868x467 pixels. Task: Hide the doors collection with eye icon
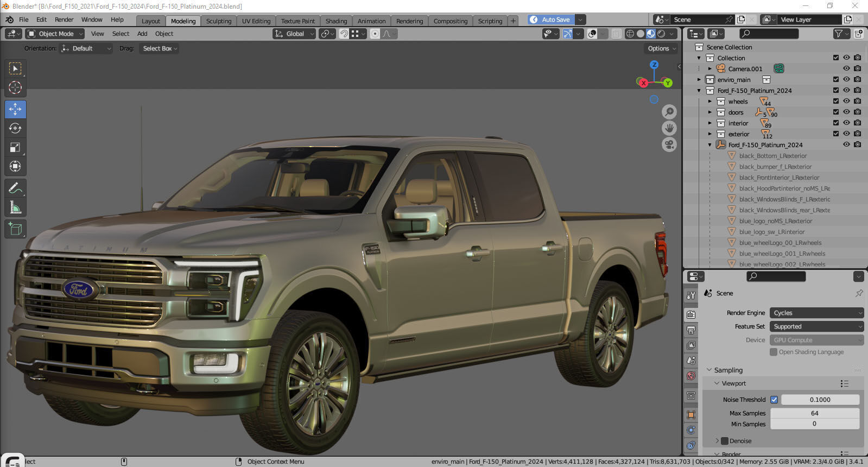point(846,112)
